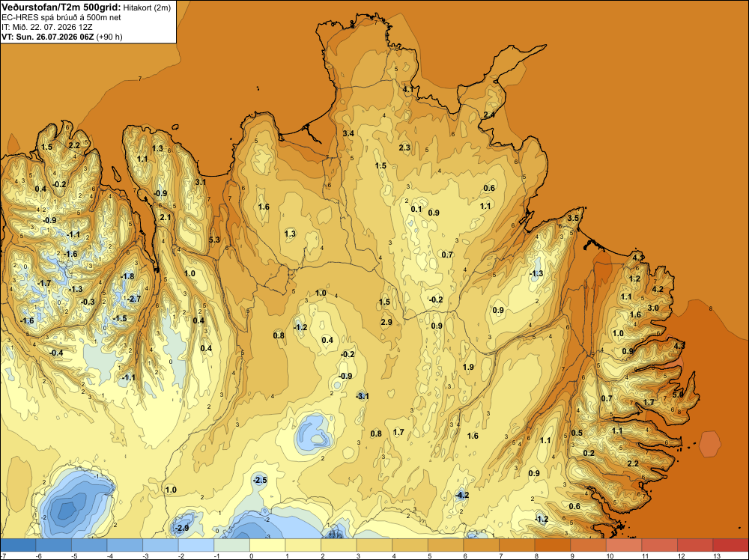
Task: Click the legend swatch between 8 and 9
Action: click(x=553, y=545)
